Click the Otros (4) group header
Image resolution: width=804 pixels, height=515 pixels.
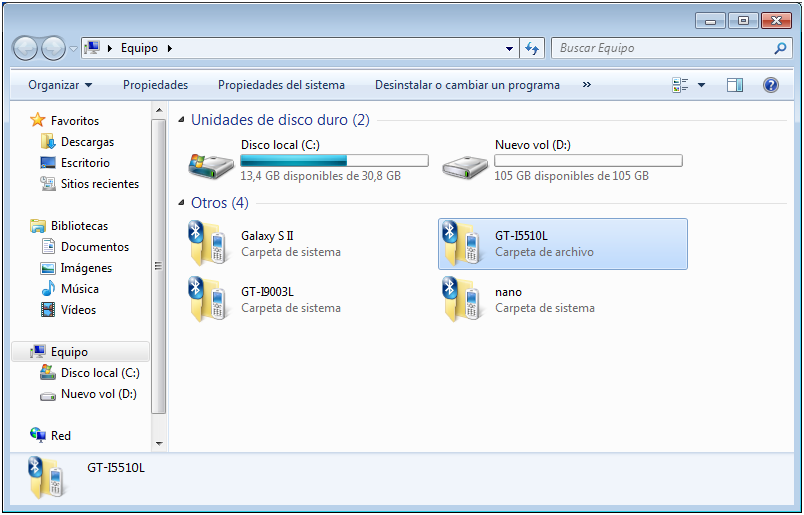click(219, 203)
